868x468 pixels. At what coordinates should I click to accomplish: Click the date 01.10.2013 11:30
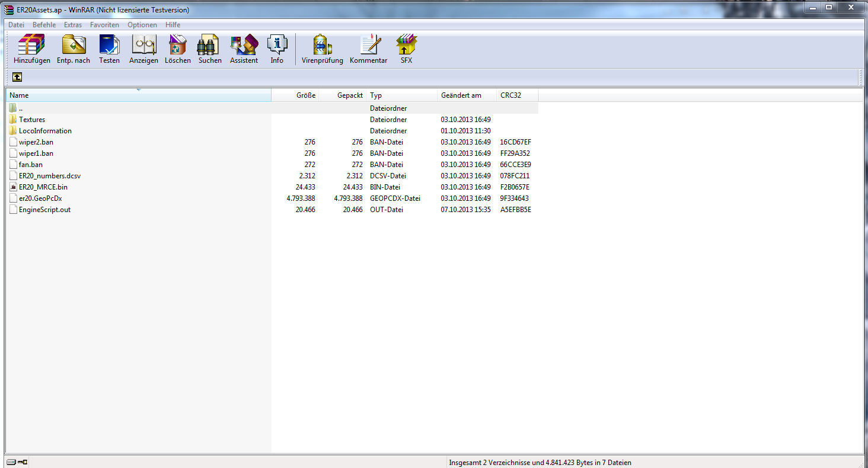click(x=466, y=131)
